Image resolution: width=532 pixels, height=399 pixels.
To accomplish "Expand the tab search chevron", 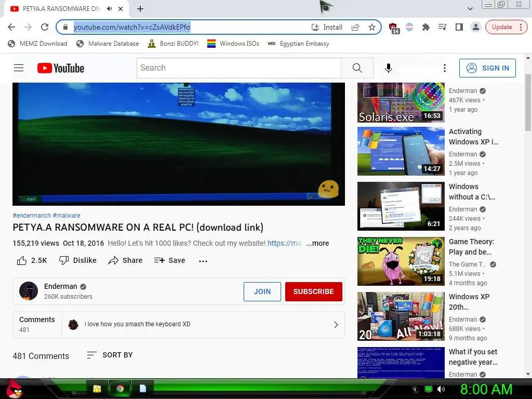I will coord(470,9).
